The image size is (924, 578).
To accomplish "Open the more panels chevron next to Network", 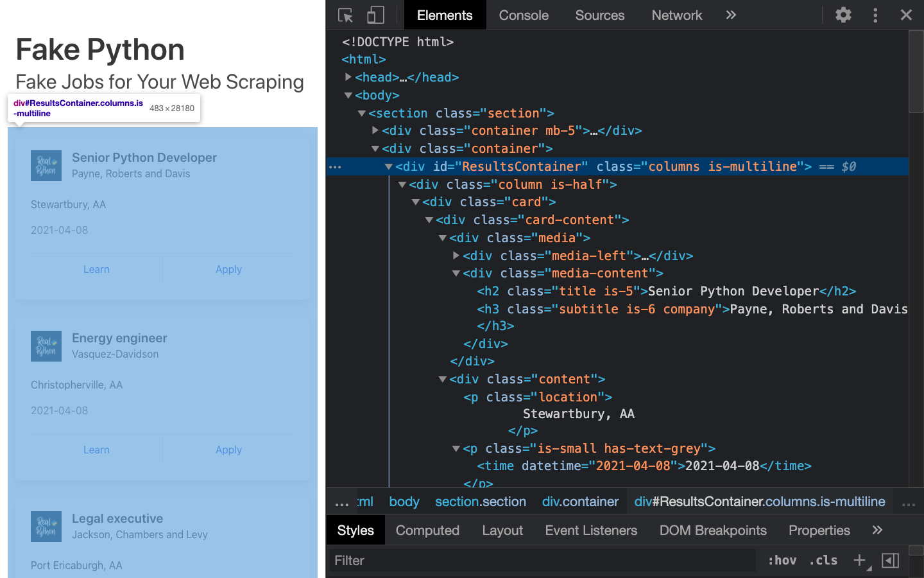I will point(731,15).
